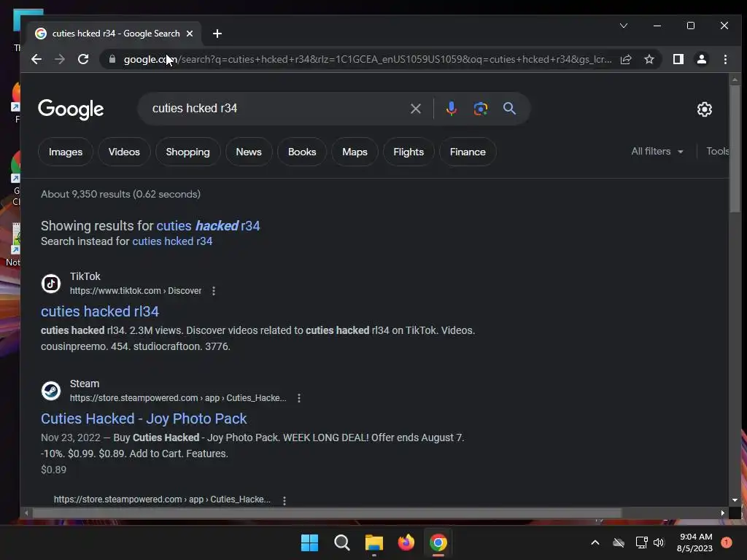Open more options for TikTok result
Viewport: 747px width, 560px height.
coord(214,291)
